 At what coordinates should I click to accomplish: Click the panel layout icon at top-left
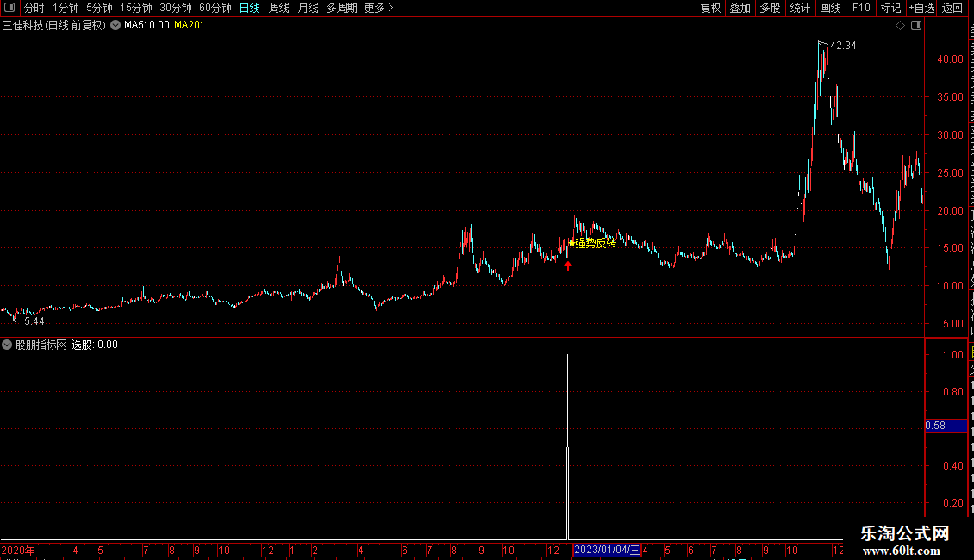[9, 8]
